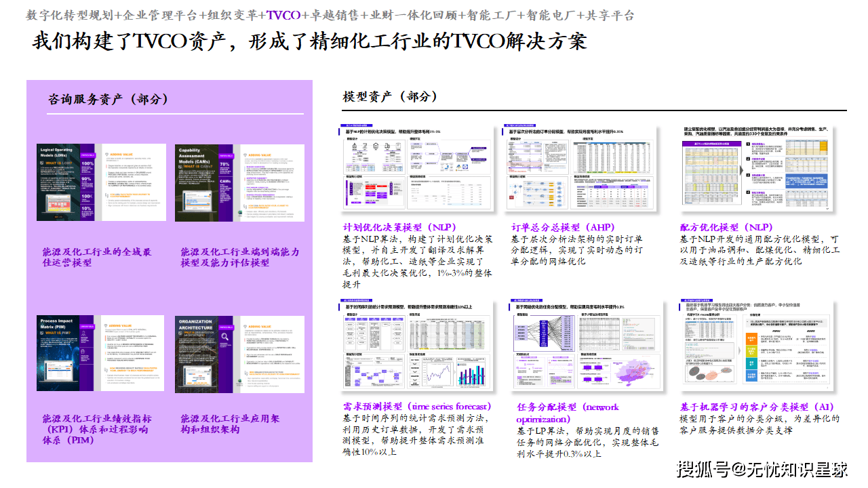Select the 需求预测模型 chart thumbnail
This screenshot has width=868, height=488.
click(x=416, y=346)
